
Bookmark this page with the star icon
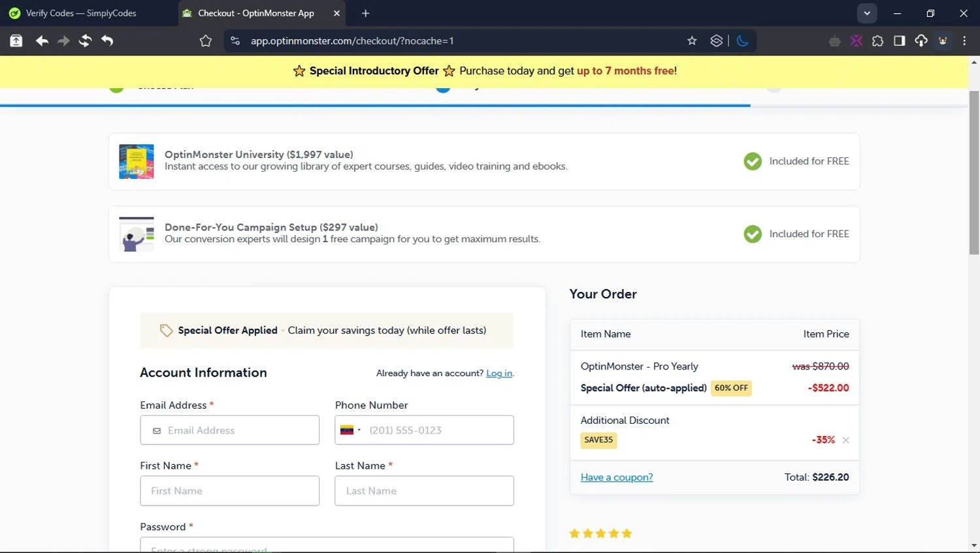[692, 41]
